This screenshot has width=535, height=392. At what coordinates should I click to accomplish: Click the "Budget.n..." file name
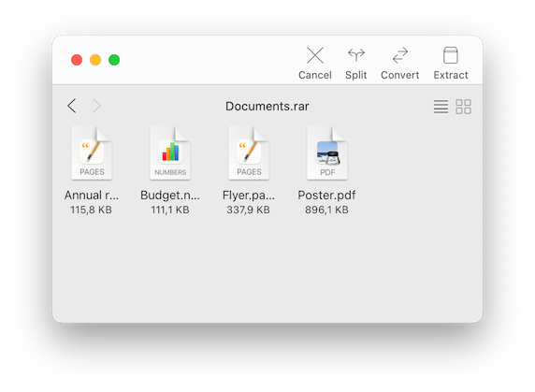170,196
